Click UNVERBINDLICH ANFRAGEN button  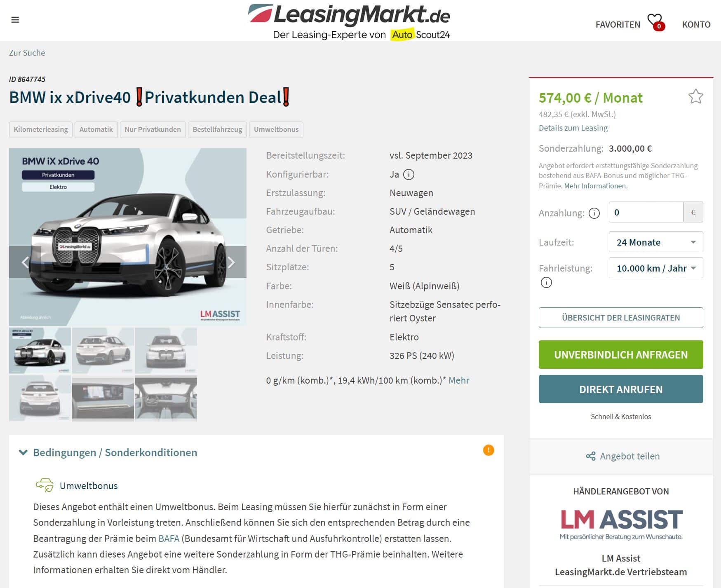point(621,354)
